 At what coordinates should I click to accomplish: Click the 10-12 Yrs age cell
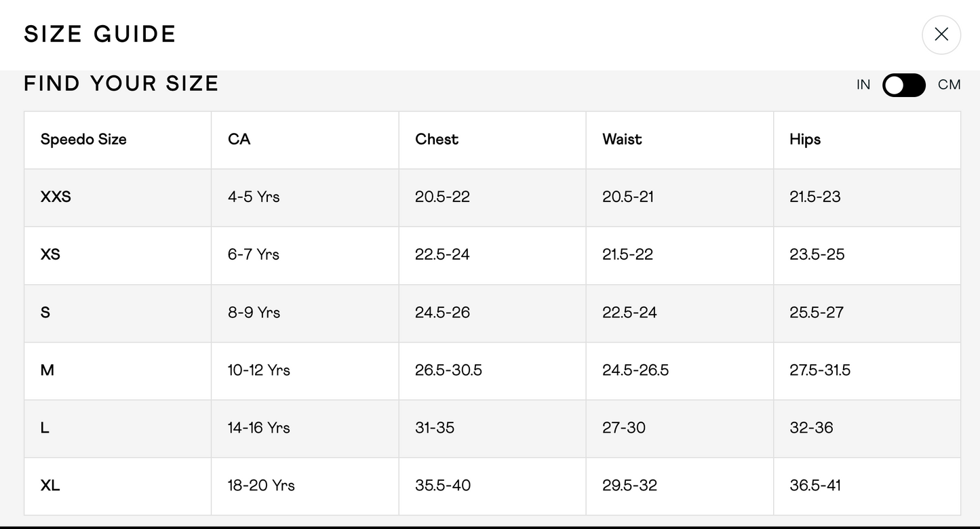pyautogui.click(x=259, y=370)
